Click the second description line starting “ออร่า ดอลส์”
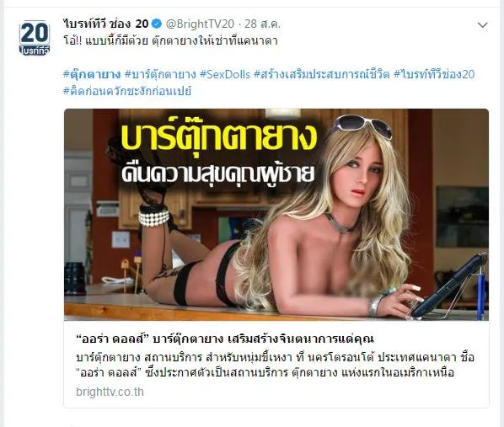The image size is (504, 427). coord(265,373)
